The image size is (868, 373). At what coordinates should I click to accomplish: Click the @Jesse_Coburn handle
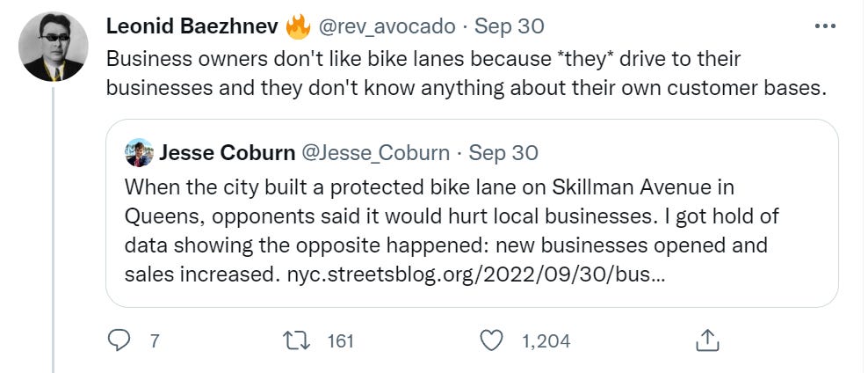(x=377, y=152)
